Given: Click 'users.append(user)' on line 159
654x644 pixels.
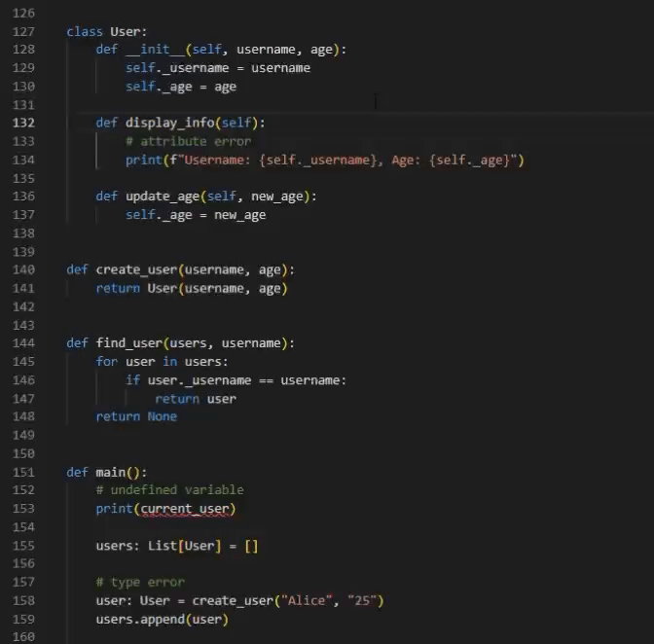Looking at the screenshot, I should [163, 620].
